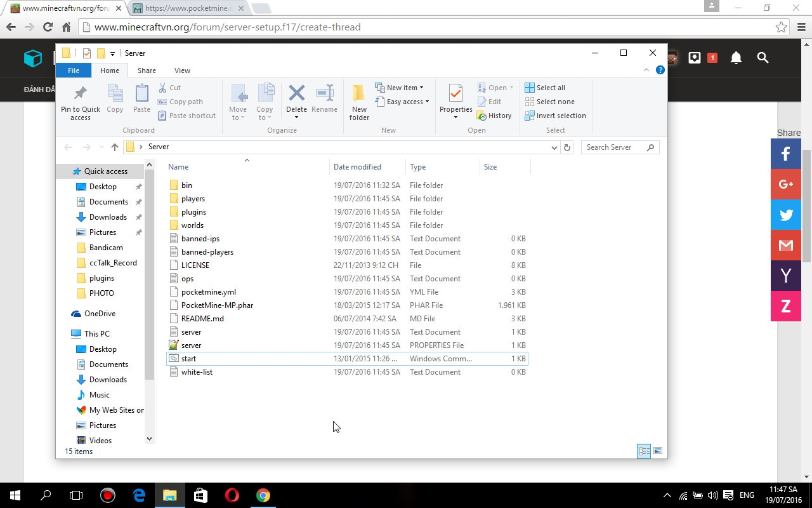Screen dimensions: 812x508
Task: Open the View ribbon tab
Action: (x=182, y=70)
